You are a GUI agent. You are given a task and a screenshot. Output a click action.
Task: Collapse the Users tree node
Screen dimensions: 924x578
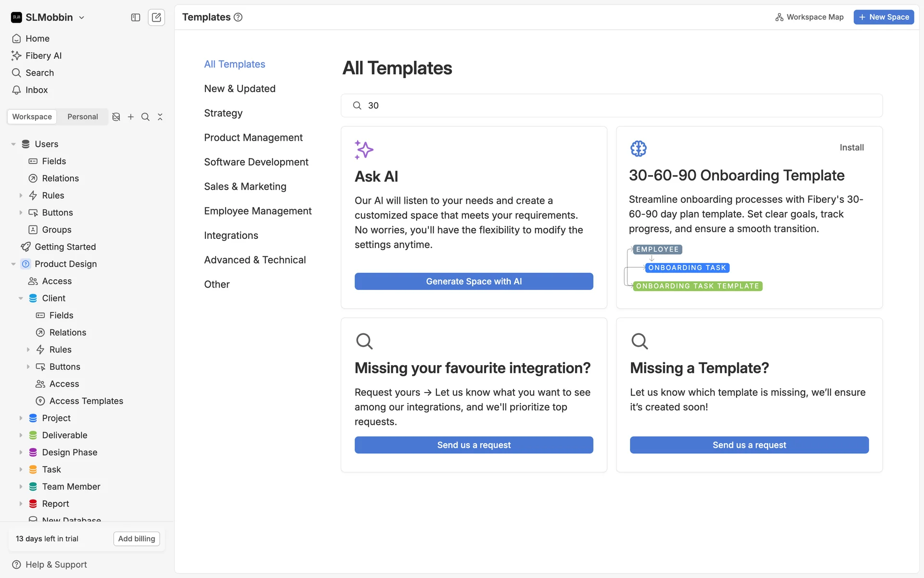13,144
